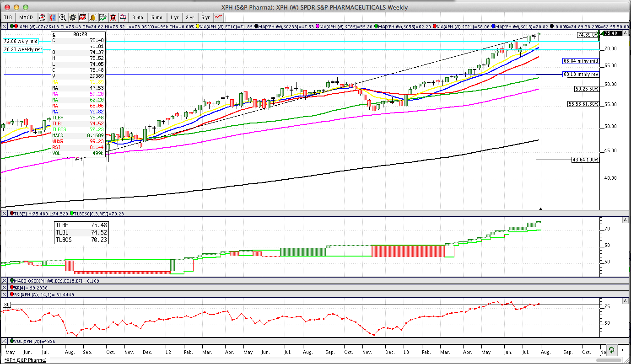Click the stopwatch timer icon in toolbar
Viewport: 631px width, 364px height.
click(42, 17)
